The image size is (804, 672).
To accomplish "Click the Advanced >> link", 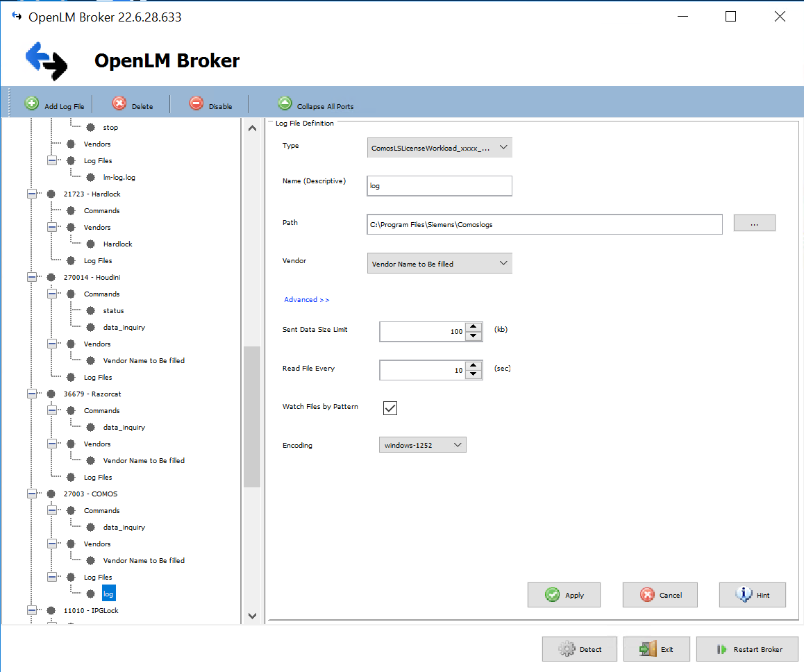I will 306,300.
